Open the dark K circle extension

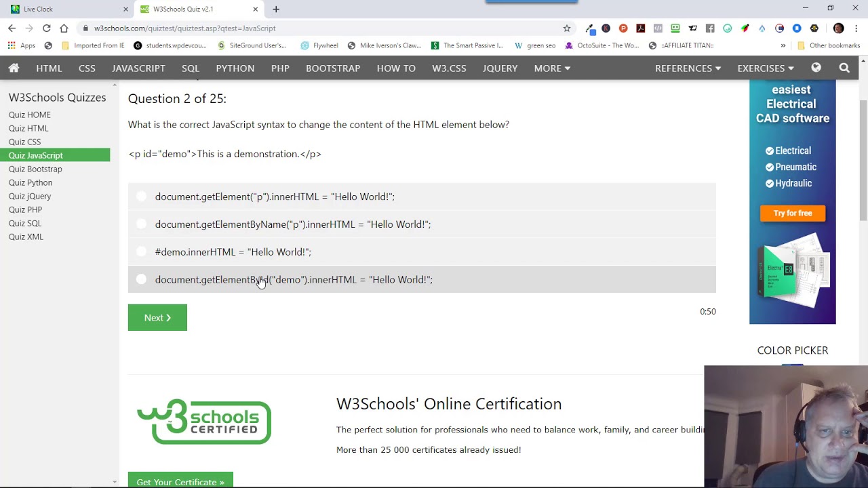click(x=606, y=28)
